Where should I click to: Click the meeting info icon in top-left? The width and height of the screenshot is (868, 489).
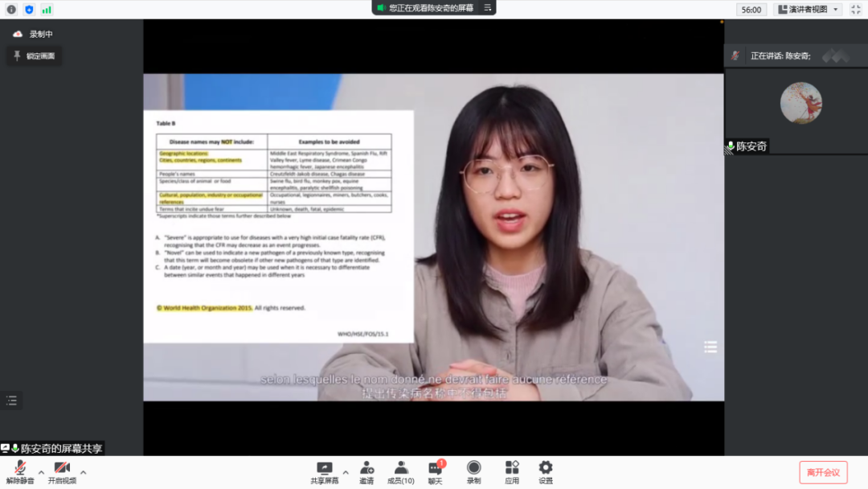pyautogui.click(x=11, y=10)
